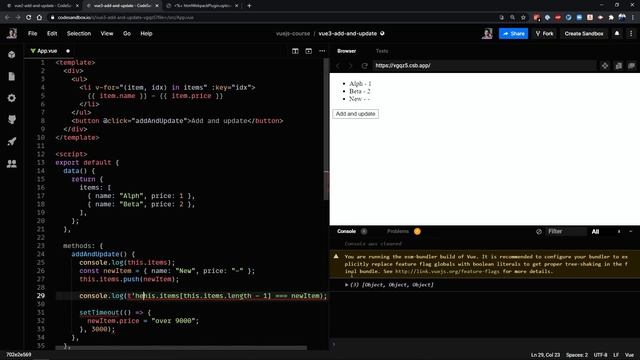Open the Help menu
640x360 pixels.
click(146, 33)
